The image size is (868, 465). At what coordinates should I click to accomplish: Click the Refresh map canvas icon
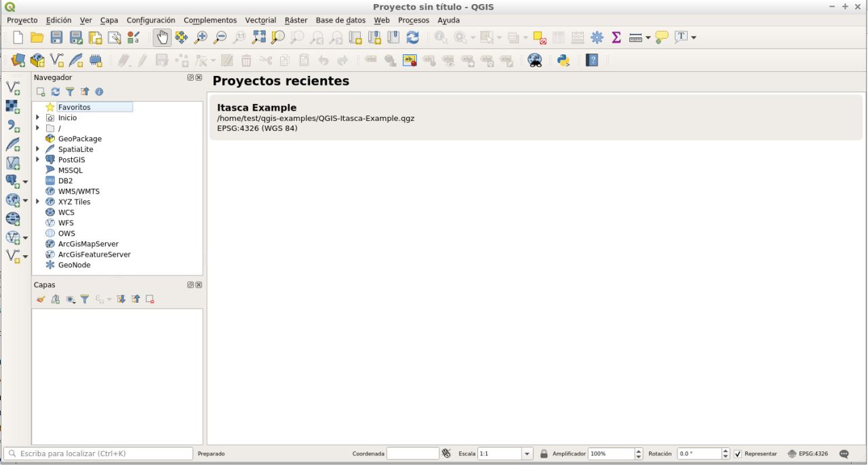point(412,37)
